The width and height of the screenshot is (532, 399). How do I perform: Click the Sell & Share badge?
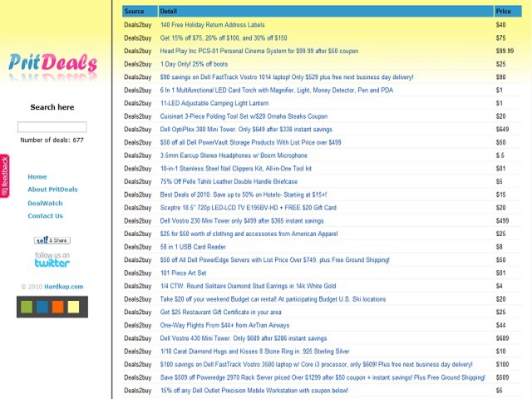tap(52, 240)
